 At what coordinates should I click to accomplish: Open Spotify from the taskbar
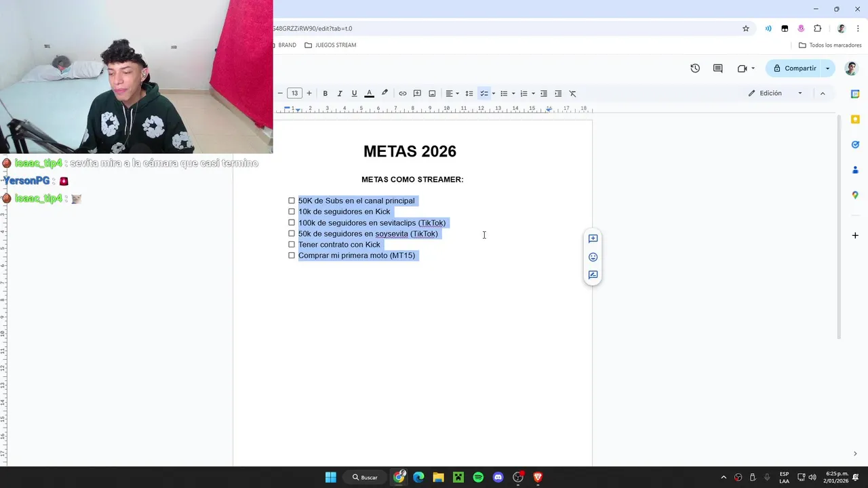tap(478, 477)
